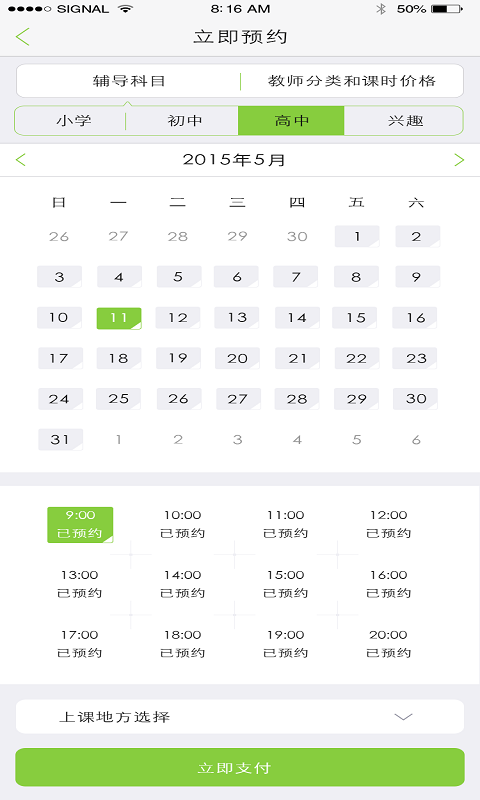Choose the 14:00 time slot
Screen dimensions: 480x800
pos(183,584)
